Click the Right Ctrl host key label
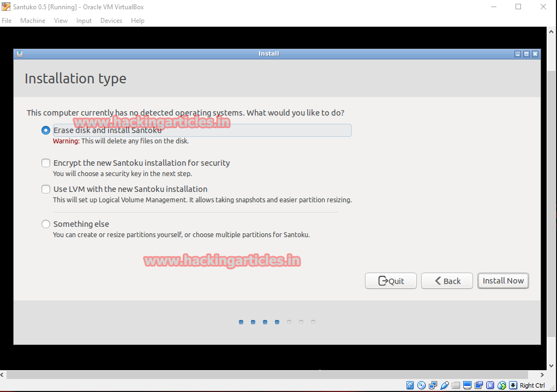 (x=532, y=385)
